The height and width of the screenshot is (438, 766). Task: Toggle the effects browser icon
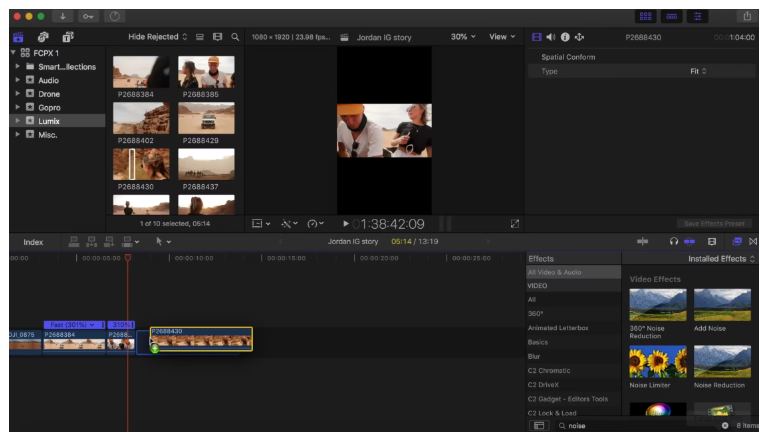pos(737,241)
